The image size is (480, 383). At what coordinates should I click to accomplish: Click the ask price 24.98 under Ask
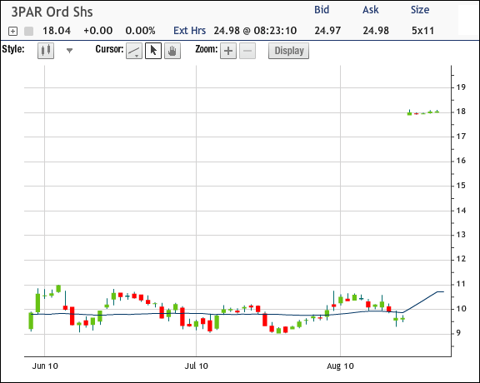[x=376, y=31]
